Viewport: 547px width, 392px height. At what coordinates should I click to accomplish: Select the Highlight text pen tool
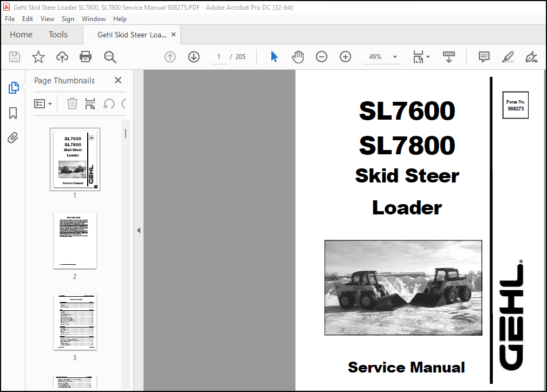pyautogui.click(x=507, y=57)
